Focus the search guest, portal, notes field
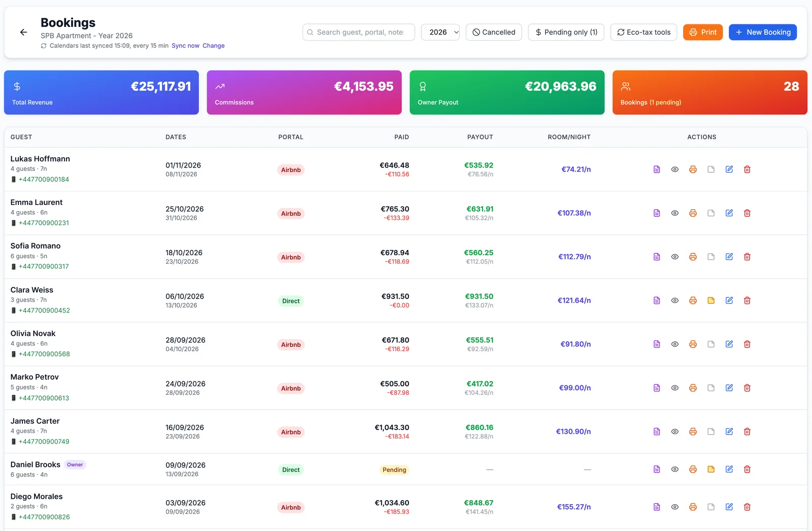Viewport: 812px width, 531px height. tap(359, 32)
